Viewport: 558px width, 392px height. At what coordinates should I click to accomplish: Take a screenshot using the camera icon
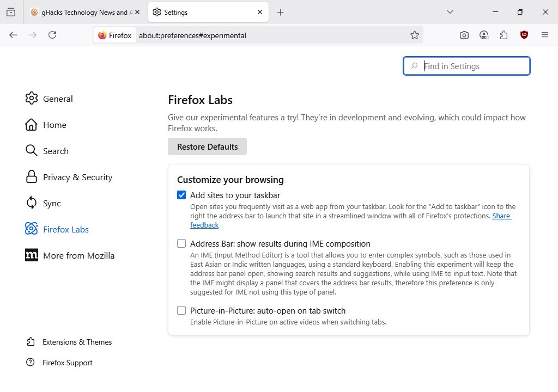coord(464,35)
